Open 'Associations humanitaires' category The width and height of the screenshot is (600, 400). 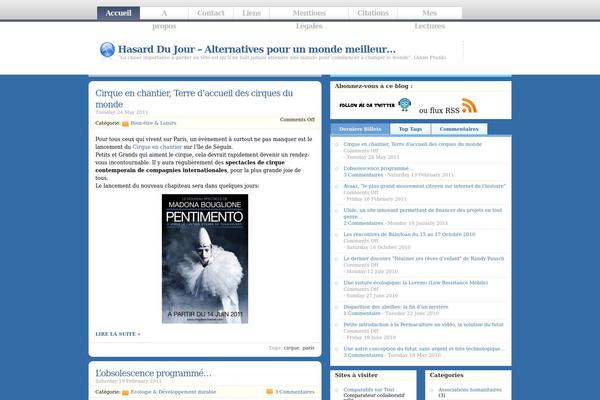tap(470, 390)
